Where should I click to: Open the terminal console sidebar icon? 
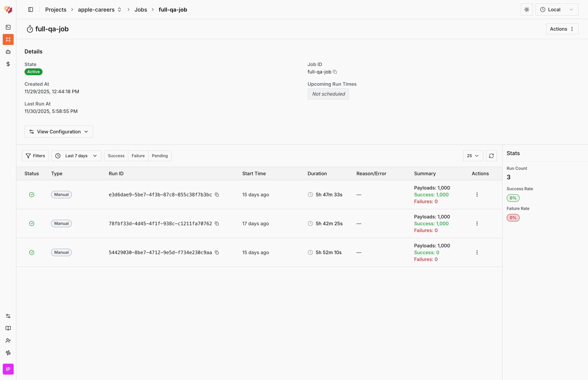point(8,27)
